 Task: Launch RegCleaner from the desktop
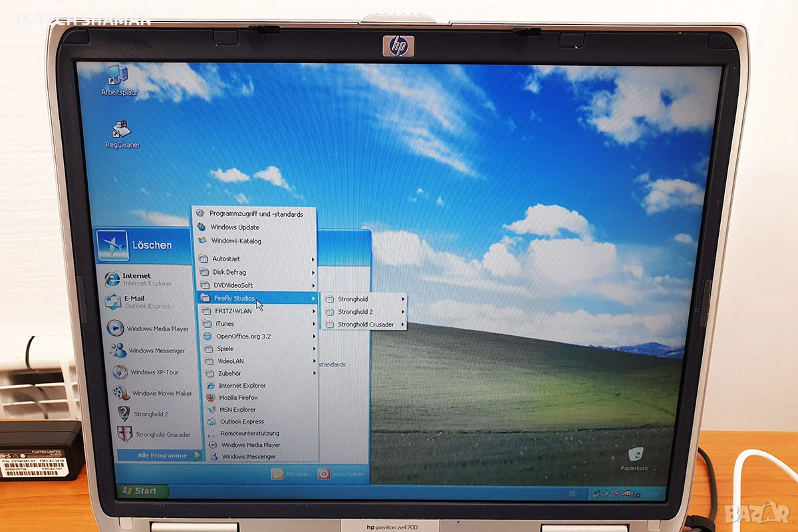(x=122, y=134)
